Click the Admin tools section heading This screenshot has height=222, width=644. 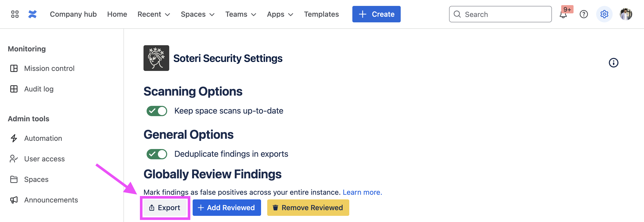29,119
